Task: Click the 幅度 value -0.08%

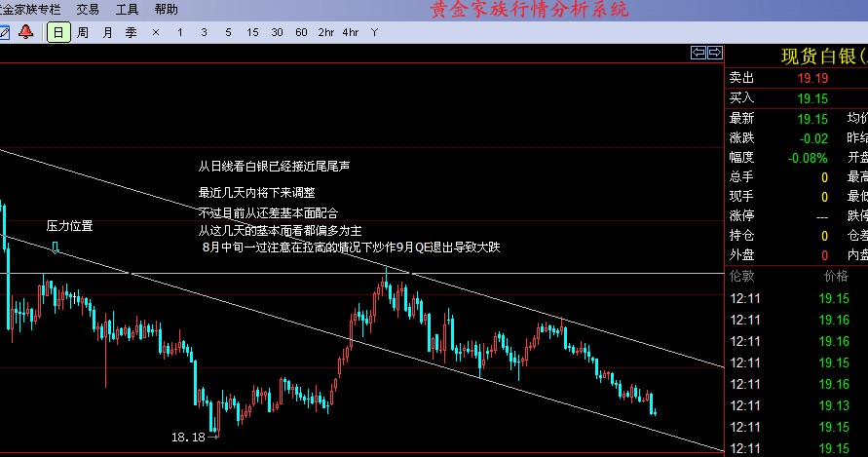Action: (x=808, y=158)
